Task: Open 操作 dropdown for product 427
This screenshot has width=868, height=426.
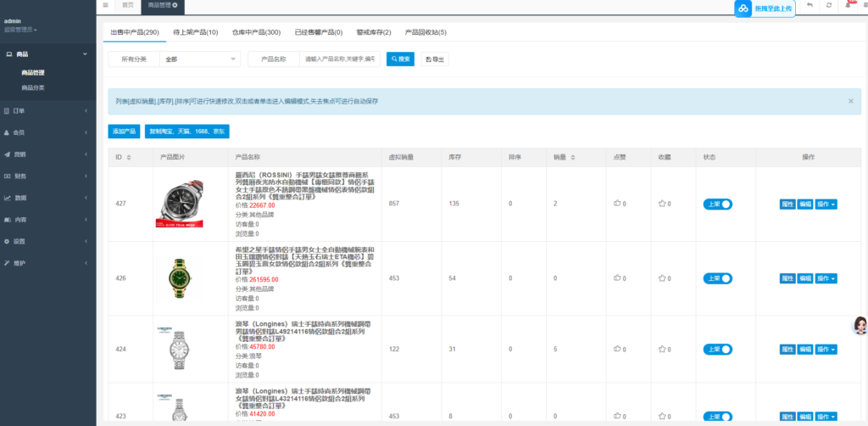Action: tap(826, 204)
